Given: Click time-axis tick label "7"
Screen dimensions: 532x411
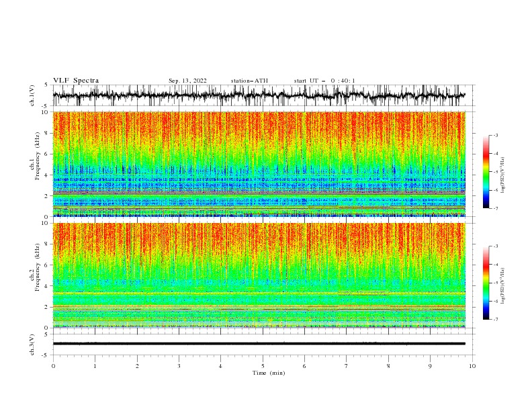Looking at the screenshot, I should pos(347,366).
